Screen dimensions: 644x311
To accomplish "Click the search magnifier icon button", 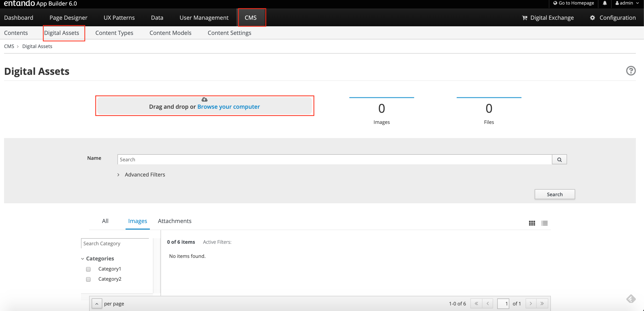I will (x=559, y=160).
